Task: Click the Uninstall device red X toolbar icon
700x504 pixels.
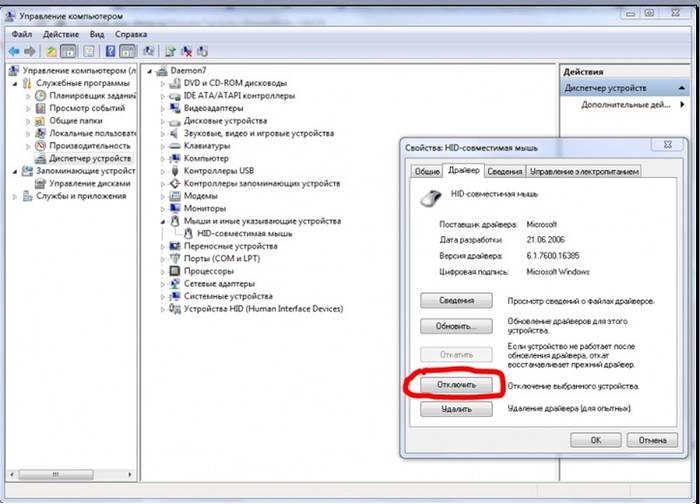Action: 187,50
